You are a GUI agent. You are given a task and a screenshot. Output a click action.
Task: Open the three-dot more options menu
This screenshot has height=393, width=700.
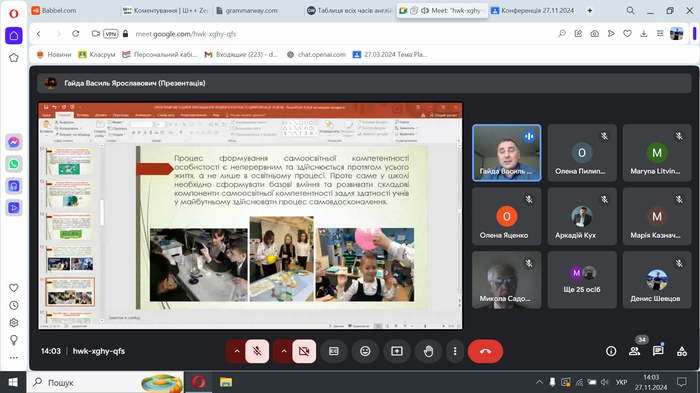coord(455,351)
